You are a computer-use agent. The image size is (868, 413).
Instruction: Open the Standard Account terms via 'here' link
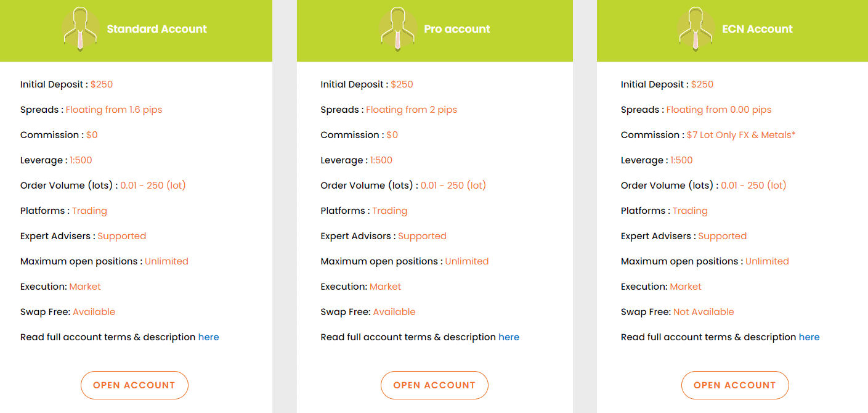[x=208, y=337]
